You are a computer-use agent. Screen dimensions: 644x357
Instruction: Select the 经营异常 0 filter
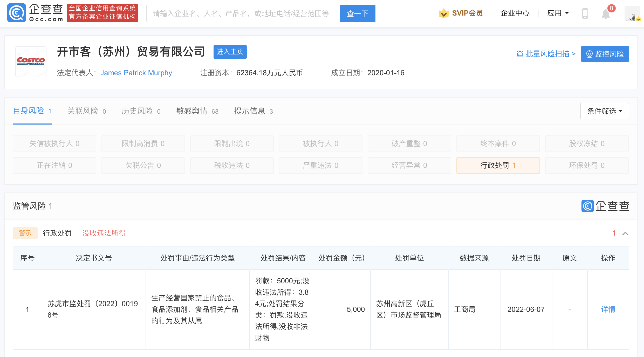pos(409,166)
